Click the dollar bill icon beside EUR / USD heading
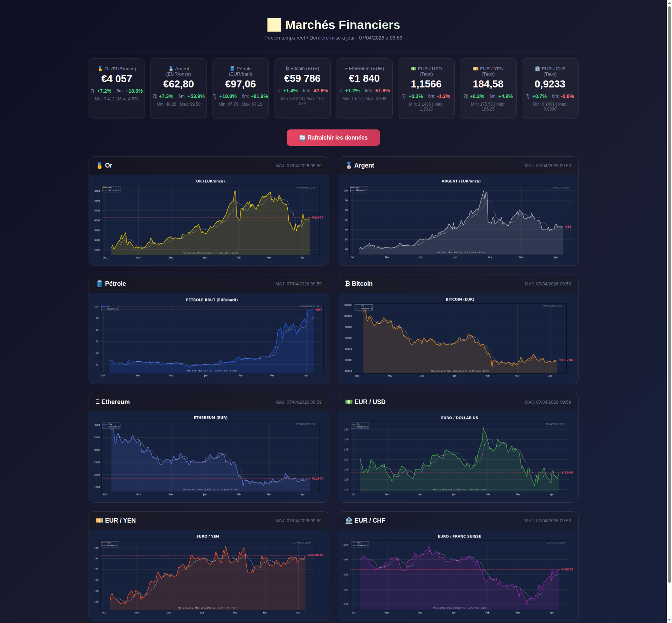 coord(349,402)
